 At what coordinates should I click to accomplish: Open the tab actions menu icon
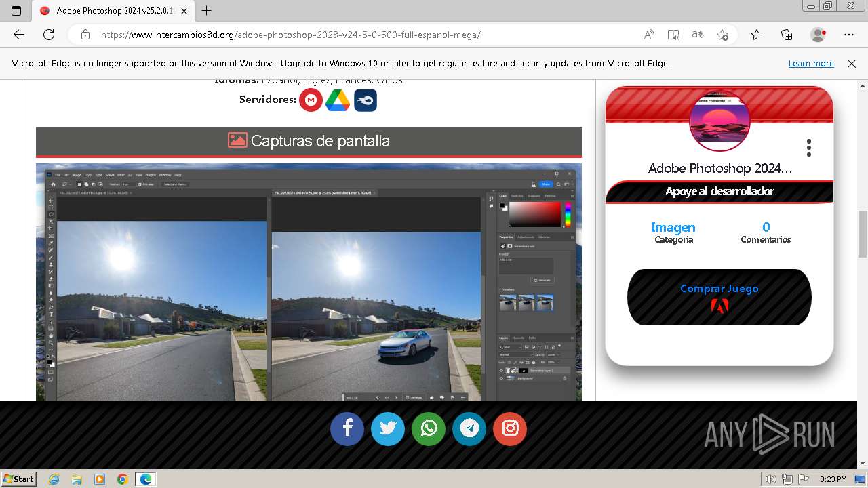(x=16, y=11)
